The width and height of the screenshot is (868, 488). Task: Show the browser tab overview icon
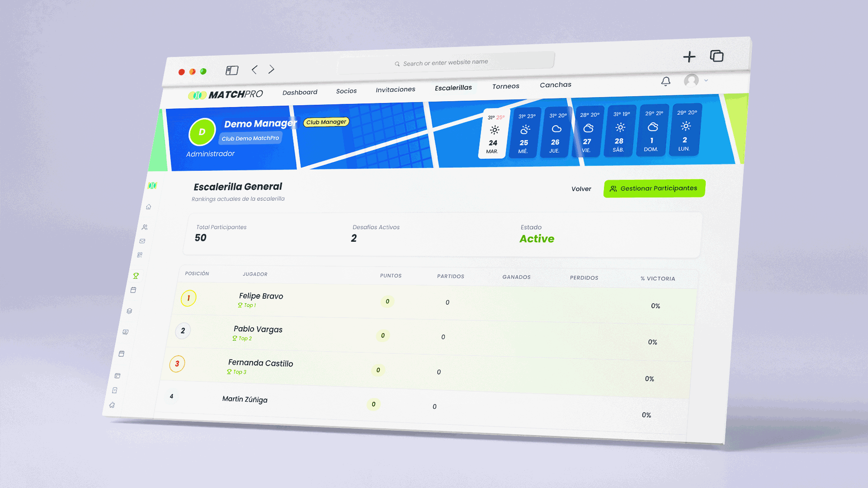tap(717, 56)
